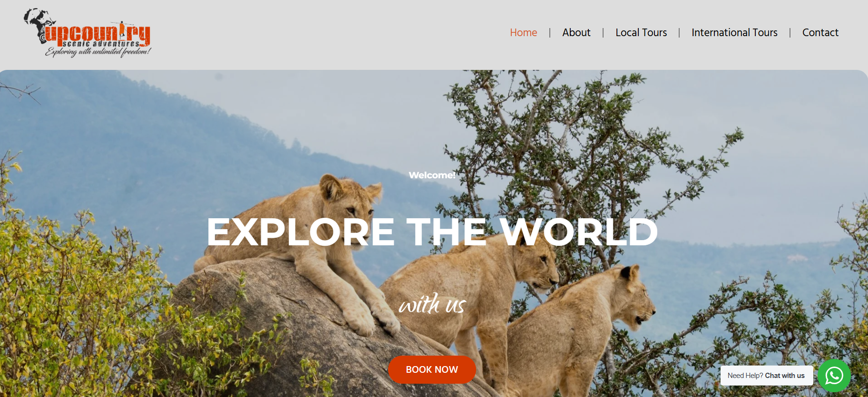Click the BOOK NOW button

432,369
